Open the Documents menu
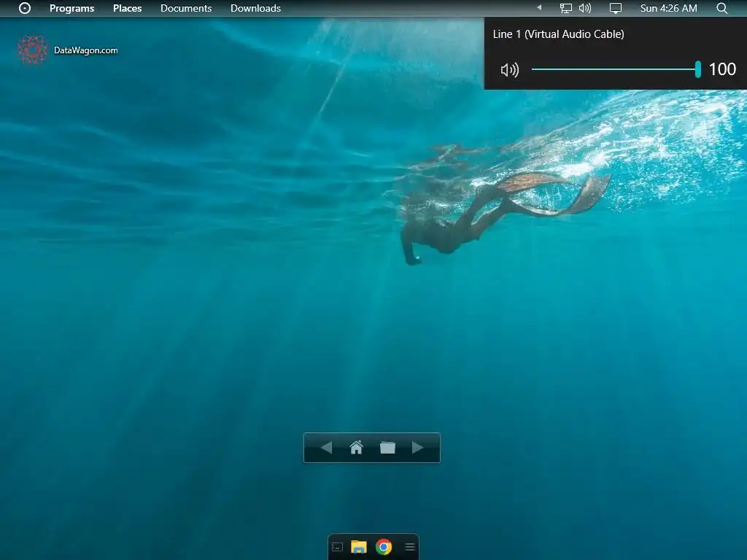747x560 pixels. click(186, 8)
